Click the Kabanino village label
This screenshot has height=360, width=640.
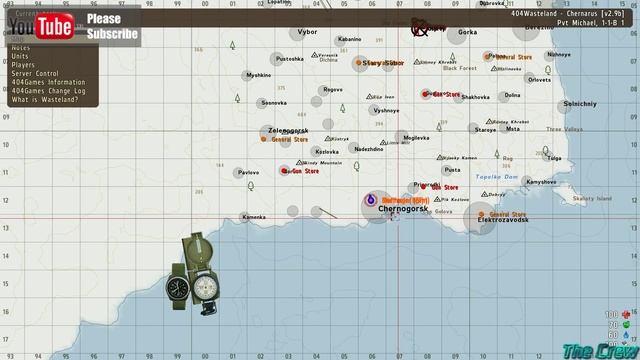click(x=349, y=39)
